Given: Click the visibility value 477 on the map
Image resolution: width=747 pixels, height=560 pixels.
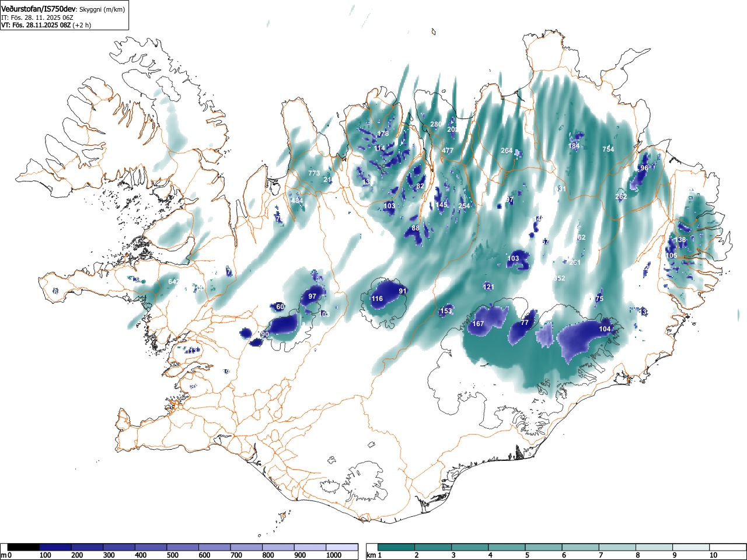Looking at the screenshot, I should point(448,150).
